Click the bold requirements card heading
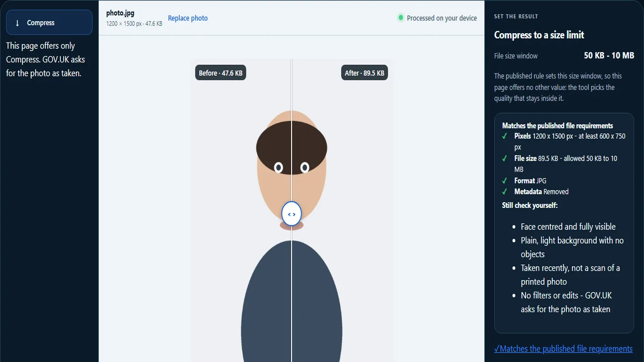The height and width of the screenshot is (362, 644). tap(557, 126)
